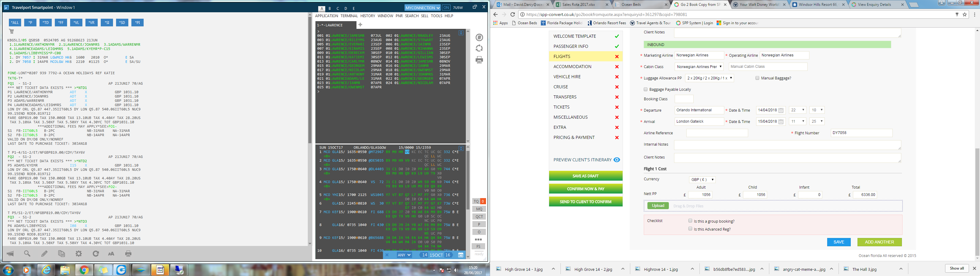980x276 pixels.
Task: Open the Currency GBP dropdown
Action: (x=702, y=179)
